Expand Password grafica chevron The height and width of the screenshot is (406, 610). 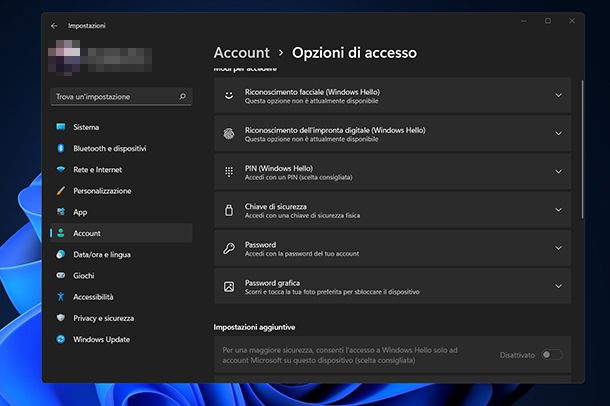pyautogui.click(x=558, y=286)
